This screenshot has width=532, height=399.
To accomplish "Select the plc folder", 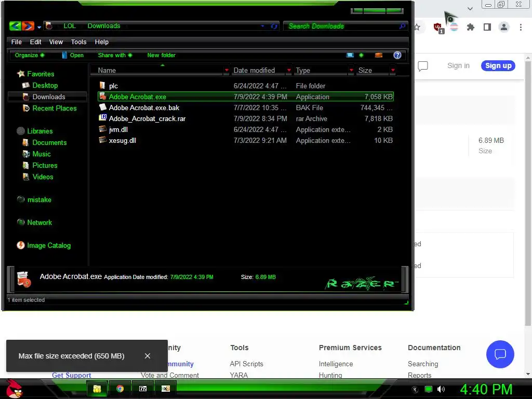I will (246, 86).
